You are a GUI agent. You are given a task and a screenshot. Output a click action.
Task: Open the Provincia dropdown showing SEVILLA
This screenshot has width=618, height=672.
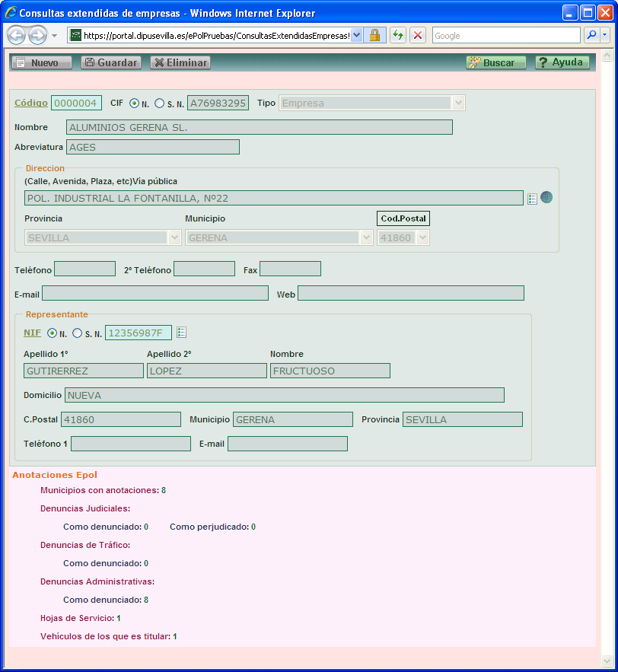pyautogui.click(x=174, y=237)
